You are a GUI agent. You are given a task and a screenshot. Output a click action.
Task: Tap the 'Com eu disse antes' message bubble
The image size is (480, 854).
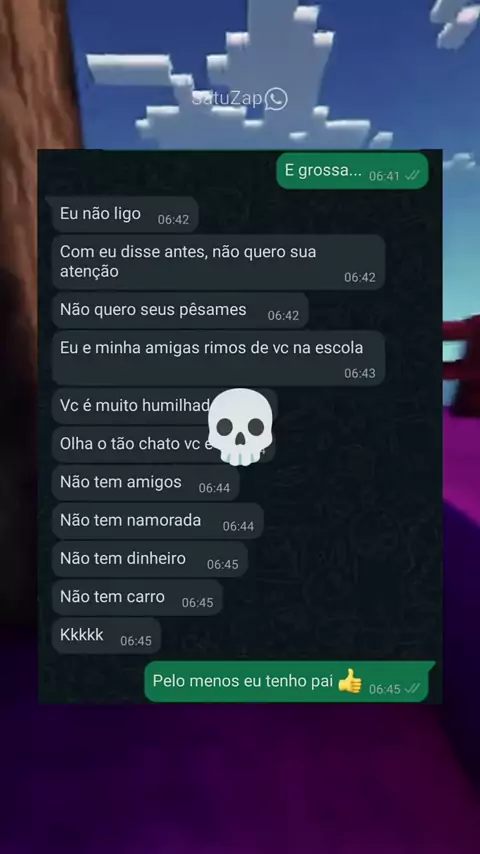[218, 262]
